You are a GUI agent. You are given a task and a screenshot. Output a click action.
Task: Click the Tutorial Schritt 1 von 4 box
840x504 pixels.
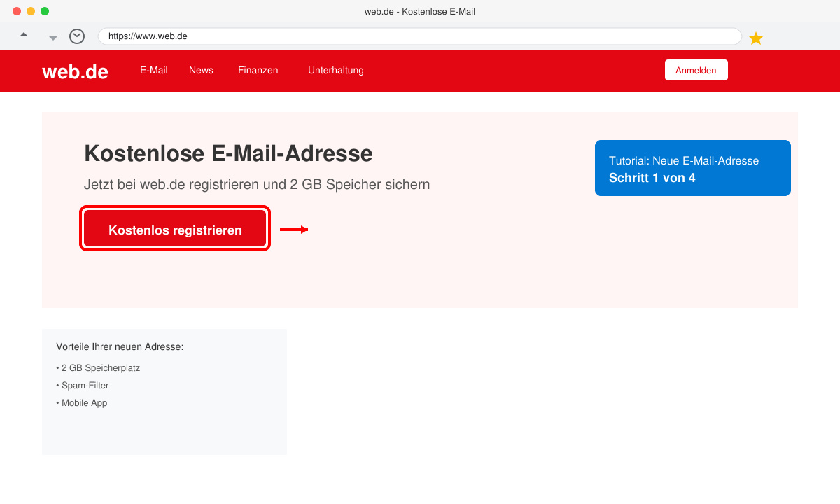click(693, 168)
